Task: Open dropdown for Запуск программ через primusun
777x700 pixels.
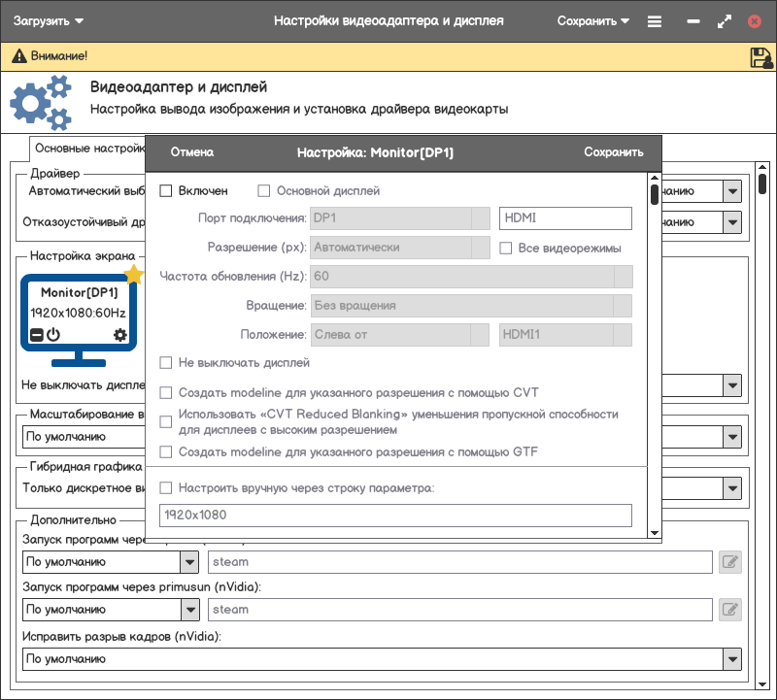Action: [189, 610]
